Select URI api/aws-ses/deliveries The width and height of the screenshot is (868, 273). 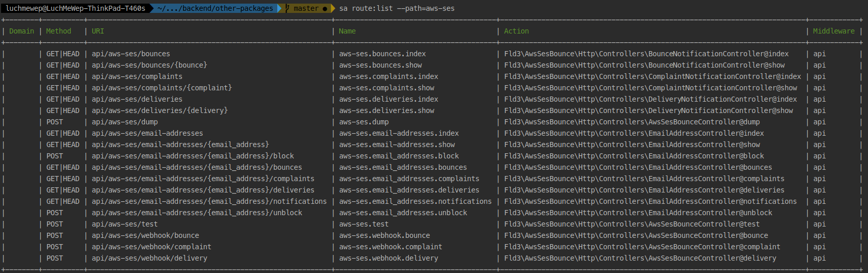(x=137, y=99)
